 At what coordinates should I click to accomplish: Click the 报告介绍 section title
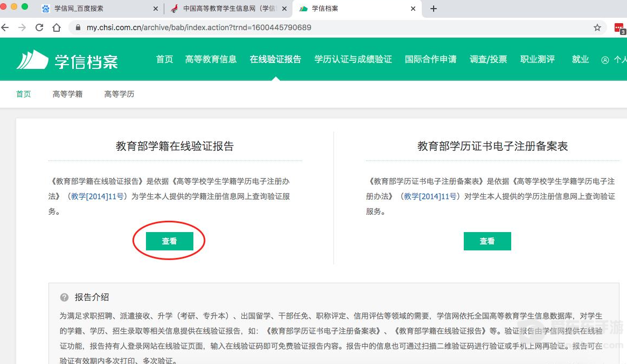tap(92, 297)
